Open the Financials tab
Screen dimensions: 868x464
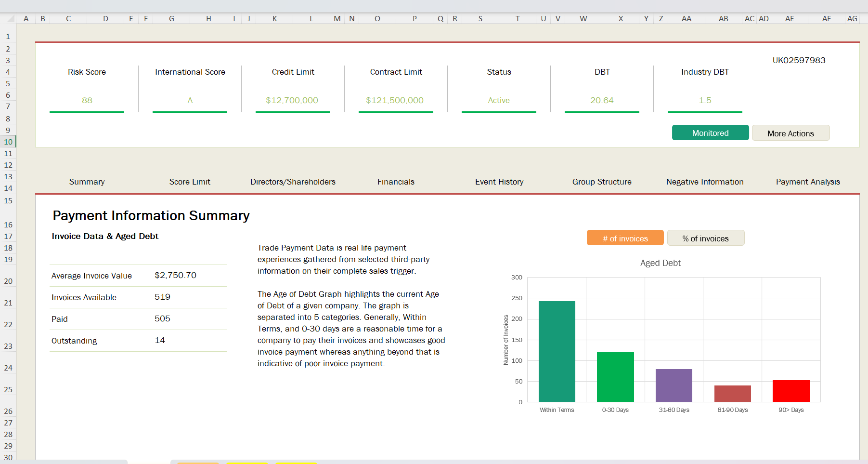point(396,182)
